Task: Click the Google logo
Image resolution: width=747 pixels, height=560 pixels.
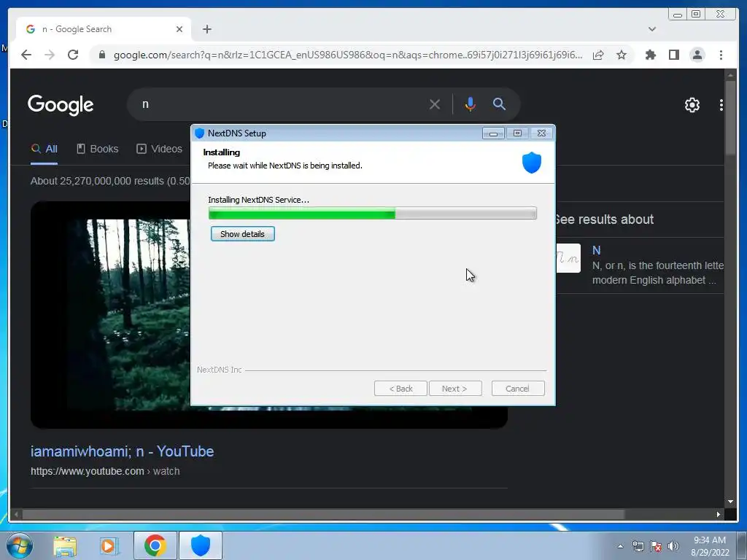Action: tap(61, 105)
